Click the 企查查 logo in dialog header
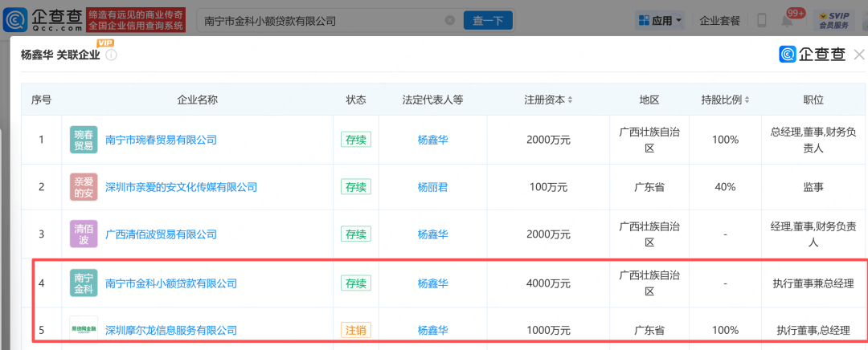This screenshot has height=350, width=868. tap(812, 55)
